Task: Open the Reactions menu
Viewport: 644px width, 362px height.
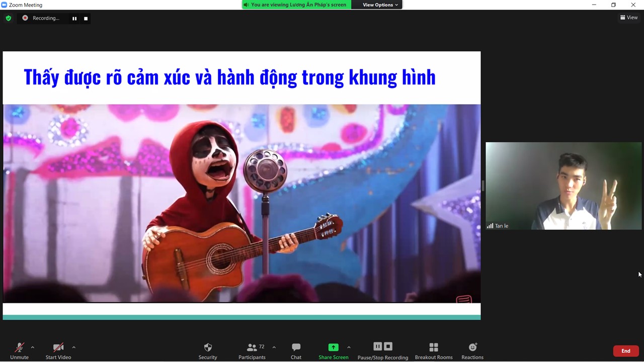Action: pos(472,351)
